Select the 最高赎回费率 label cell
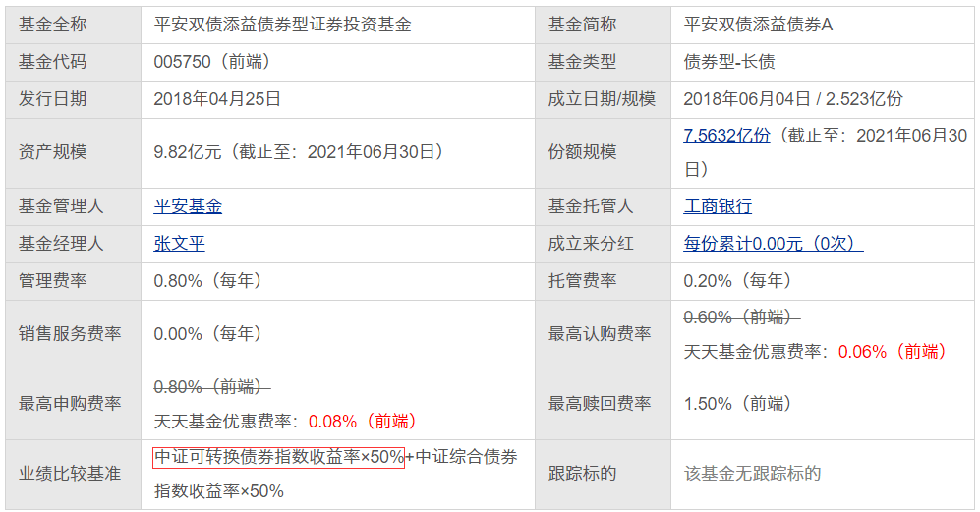Screen dimensions: 980x512 (x=604, y=405)
